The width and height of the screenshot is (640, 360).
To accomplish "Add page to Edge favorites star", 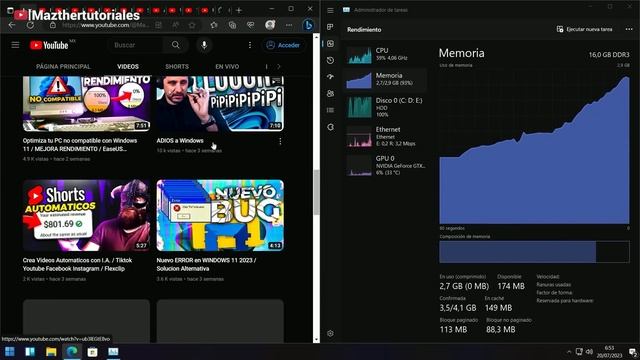I will pos(192,25).
